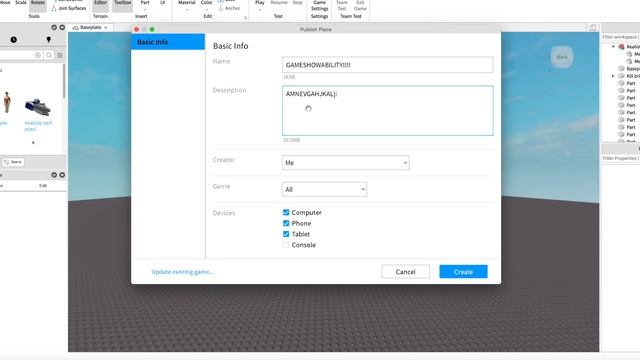Click the None background button in Toolbox
The image size is (640, 360).
point(13,162)
